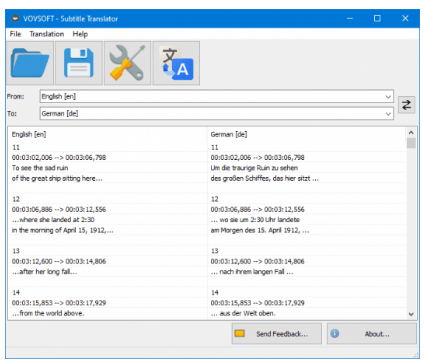Select line 'of the great ship sitting here...'
This screenshot has height=364, width=424.
(57, 178)
